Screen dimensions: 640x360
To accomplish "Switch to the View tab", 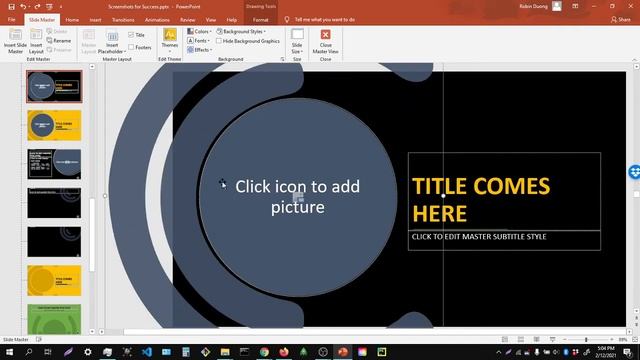I will tap(211, 20).
